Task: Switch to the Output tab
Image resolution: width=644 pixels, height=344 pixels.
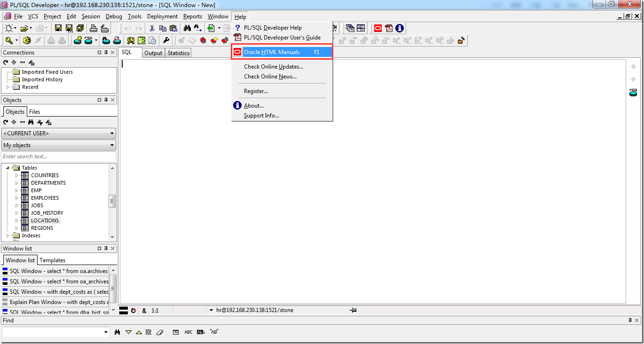Action: point(153,53)
